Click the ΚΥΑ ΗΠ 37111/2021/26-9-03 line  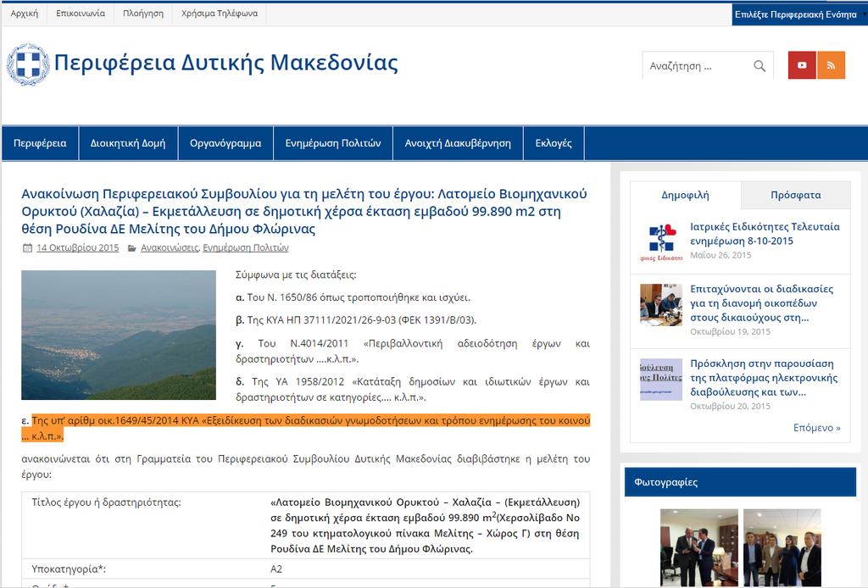tap(356, 320)
